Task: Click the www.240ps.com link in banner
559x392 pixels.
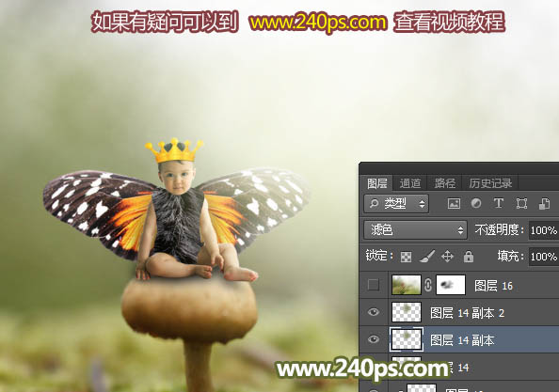Action: click(318, 22)
